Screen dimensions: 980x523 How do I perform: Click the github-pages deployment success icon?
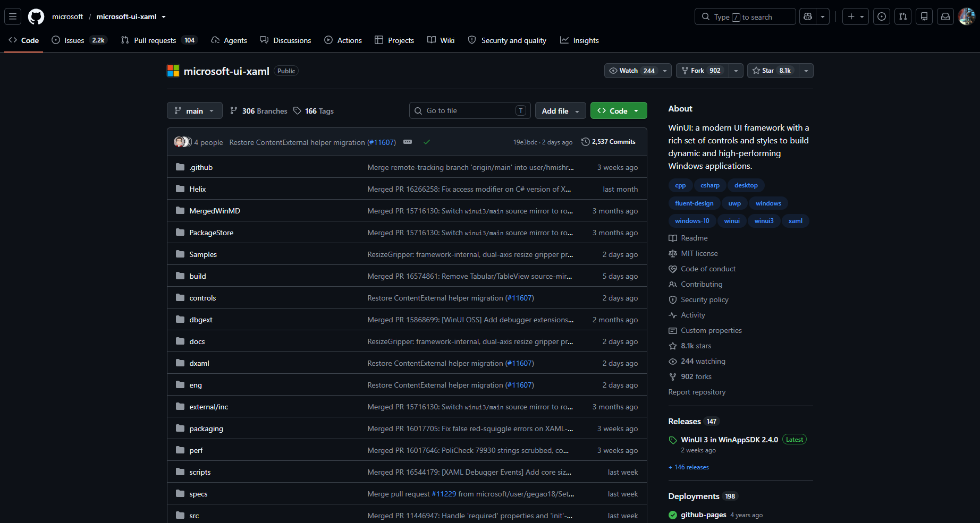coord(673,515)
